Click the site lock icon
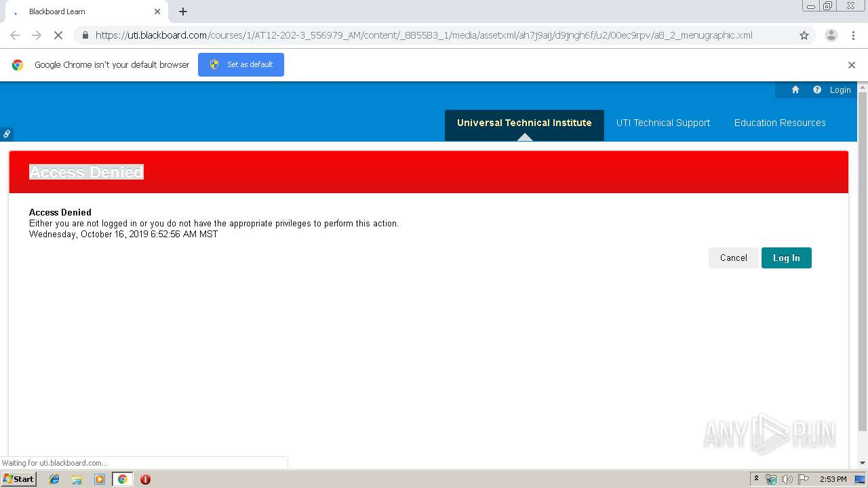 point(85,35)
